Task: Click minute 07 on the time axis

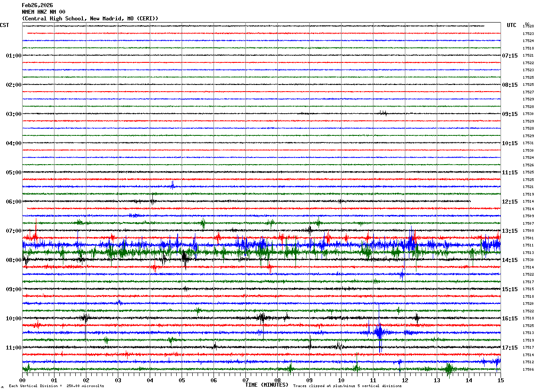Action: click(x=245, y=380)
